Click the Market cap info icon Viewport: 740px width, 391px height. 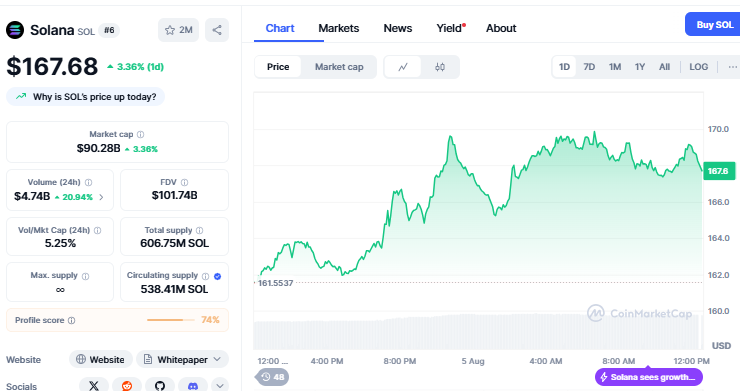[141, 135]
